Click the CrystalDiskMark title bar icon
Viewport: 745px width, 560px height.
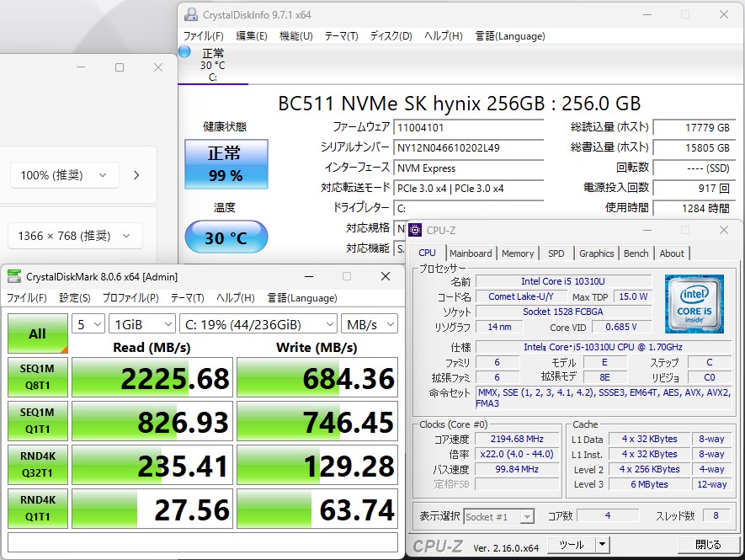tap(15, 276)
